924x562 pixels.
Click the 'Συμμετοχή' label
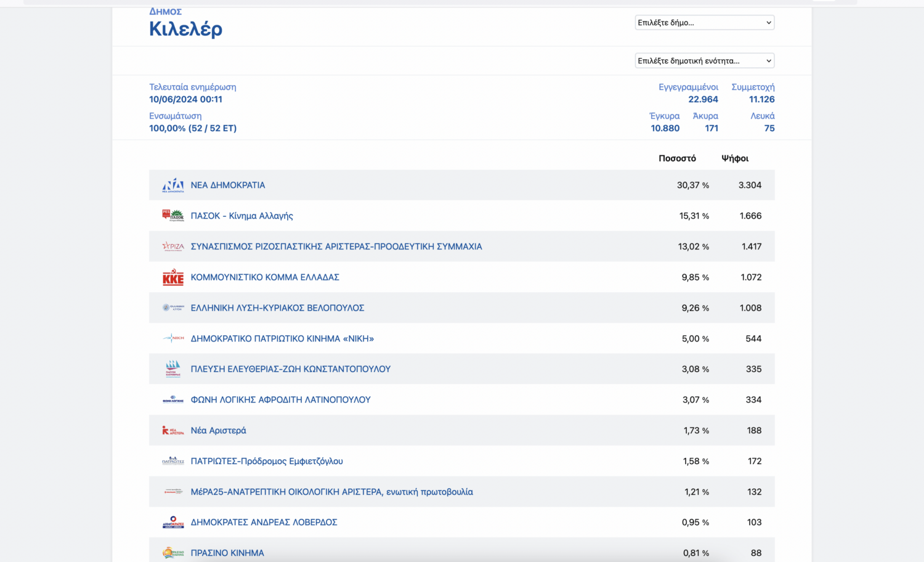pyautogui.click(x=753, y=87)
